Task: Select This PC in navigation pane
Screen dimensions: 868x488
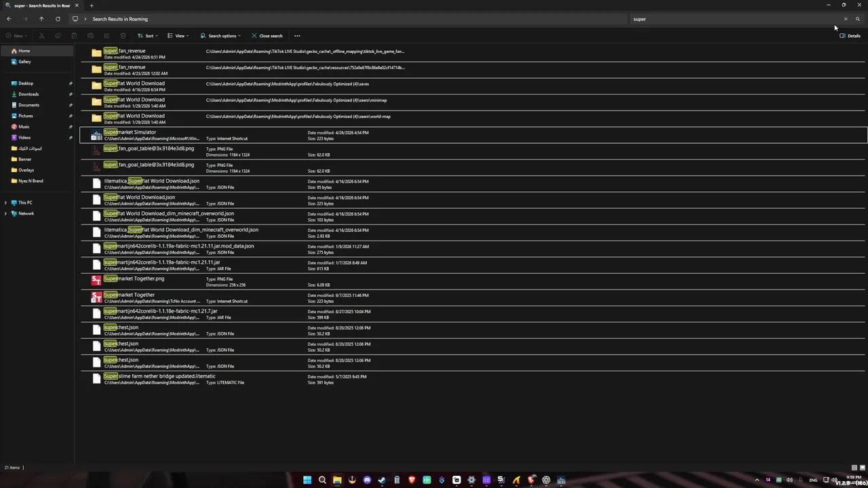Action: [25, 203]
